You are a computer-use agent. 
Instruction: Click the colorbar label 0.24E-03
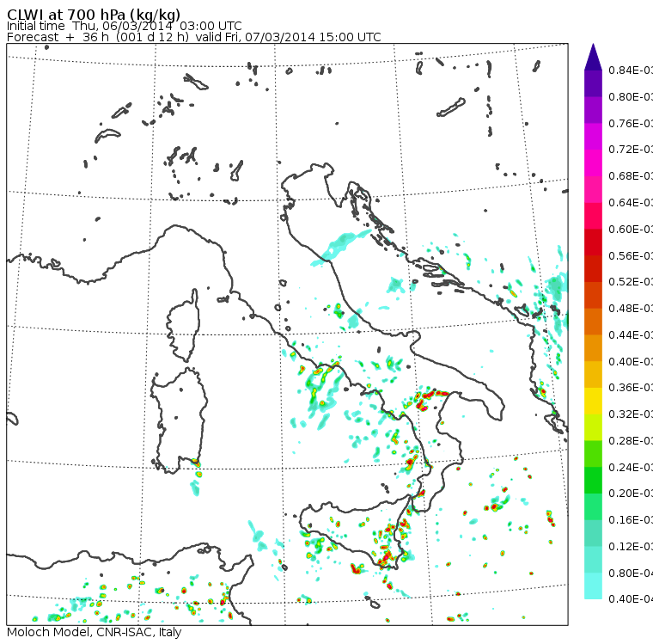[x=631, y=468]
